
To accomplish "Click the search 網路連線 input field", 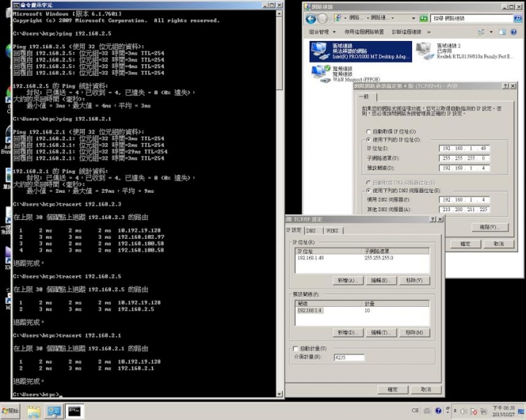I will [472, 18].
